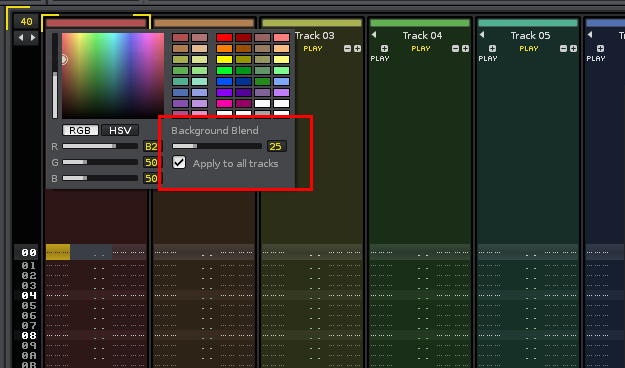Click the red color bar of first track
This screenshot has height=368, width=625.
pyautogui.click(x=96, y=23)
